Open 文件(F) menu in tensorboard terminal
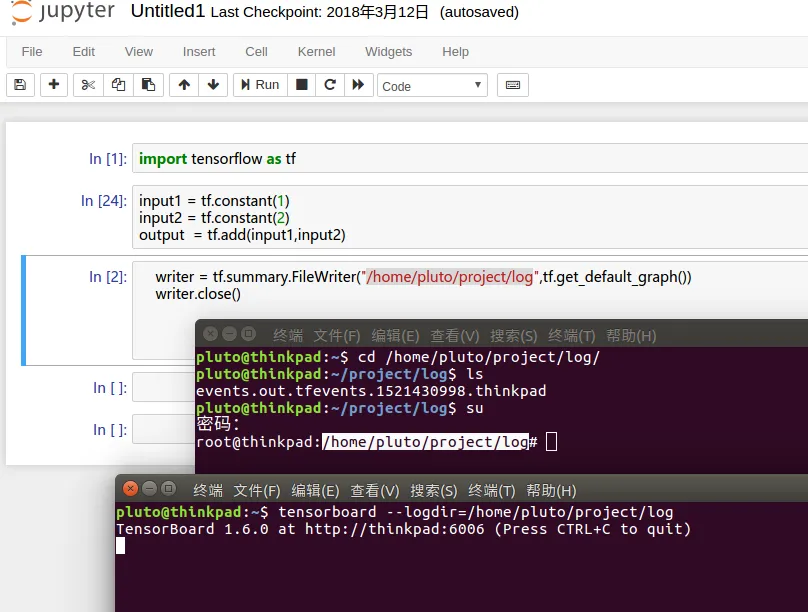The image size is (808, 612). coord(257,490)
